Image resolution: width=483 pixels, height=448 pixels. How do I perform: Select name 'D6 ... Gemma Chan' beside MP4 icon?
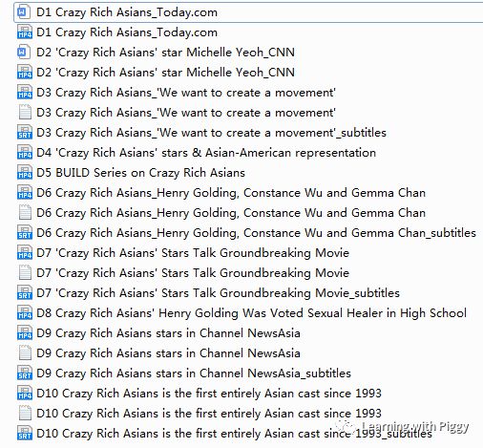pyautogui.click(x=231, y=193)
